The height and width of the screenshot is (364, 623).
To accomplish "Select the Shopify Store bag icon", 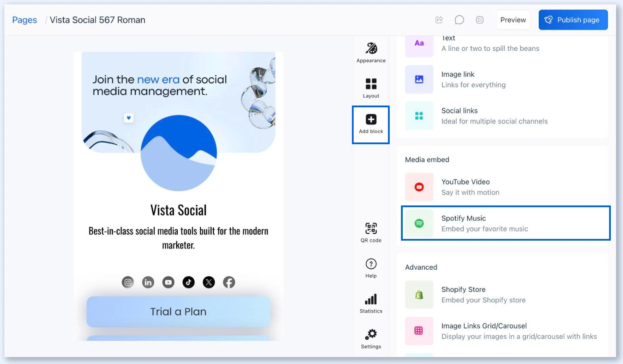I will point(419,295).
